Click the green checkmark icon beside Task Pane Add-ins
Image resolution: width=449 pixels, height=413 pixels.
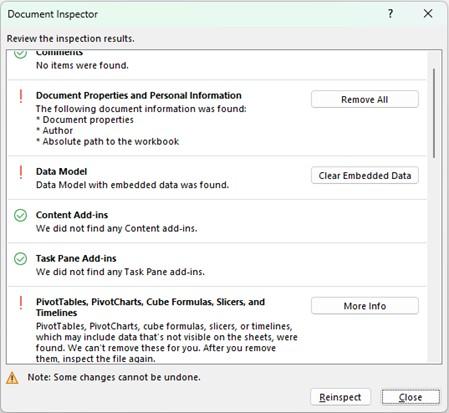20,259
